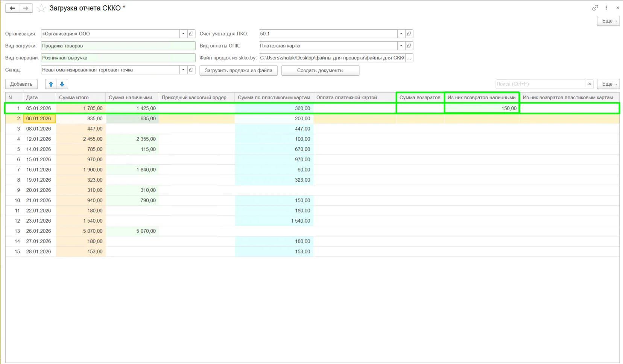The width and height of the screenshot is (623, 364).
Task: Move row up with blue up arrow
Action: click(51, 84)
